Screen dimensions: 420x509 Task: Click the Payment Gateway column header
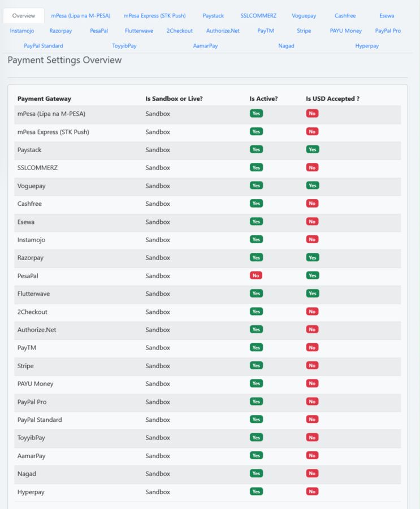click(44, 98)
